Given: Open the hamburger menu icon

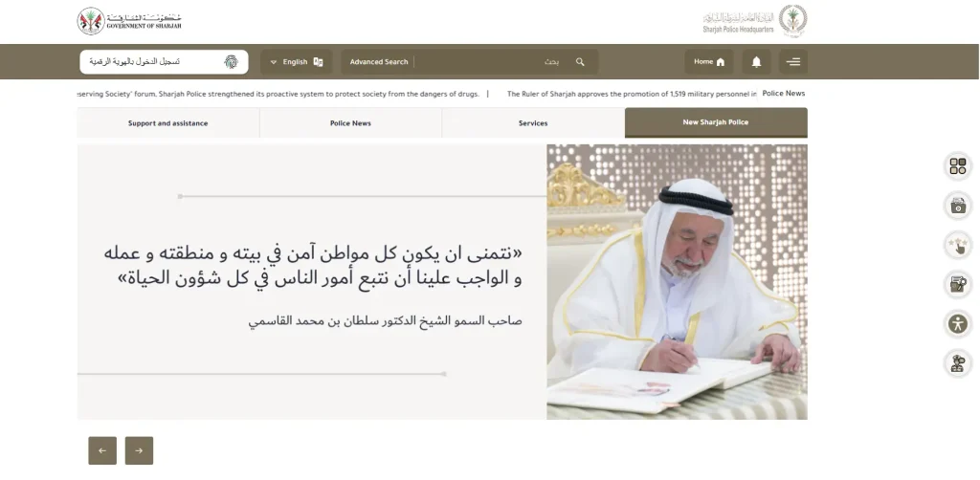Looking at the screenshot, I should (x=793, y=62).
